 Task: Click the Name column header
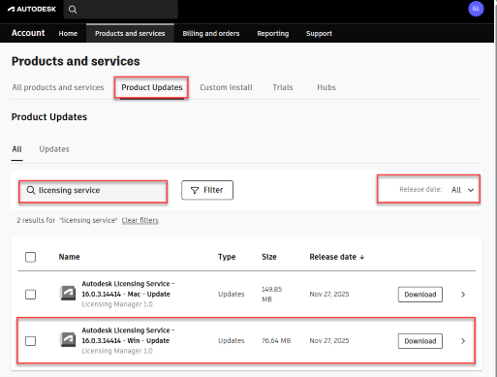click(69, 257)
